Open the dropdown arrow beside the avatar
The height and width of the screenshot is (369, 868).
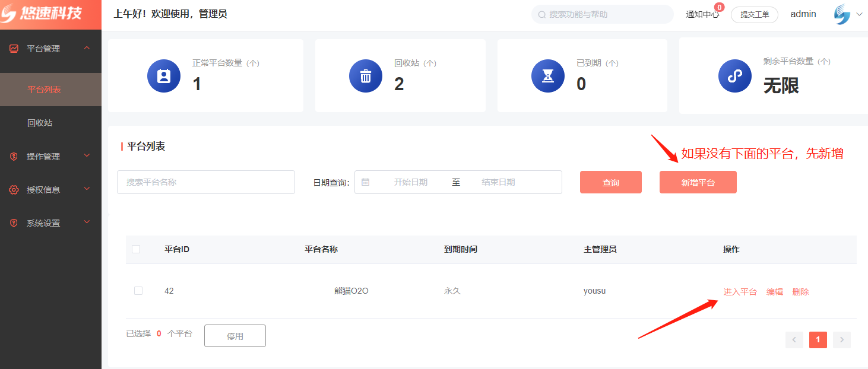[x=859, y=14]
